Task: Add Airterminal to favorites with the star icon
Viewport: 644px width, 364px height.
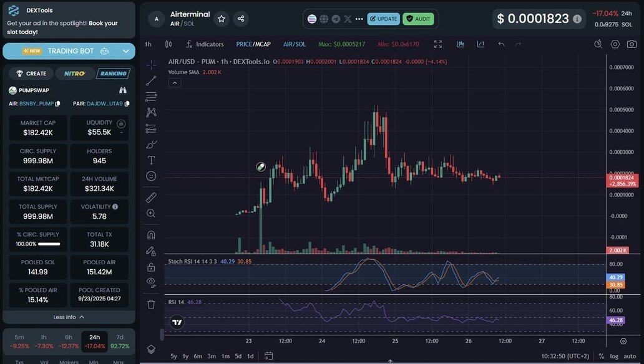Action: point(222,19)
